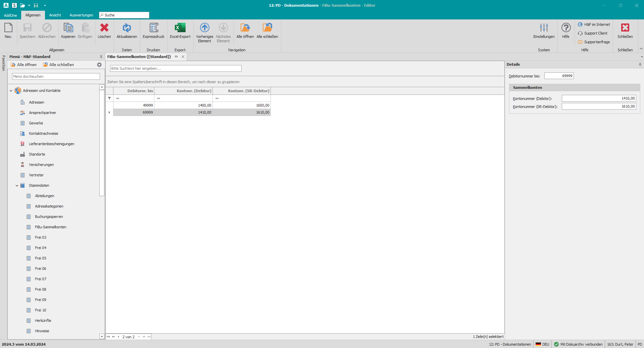Click the Supportanfrage link
This screenshot has height=348, width=644.
(x=597, y=42)
